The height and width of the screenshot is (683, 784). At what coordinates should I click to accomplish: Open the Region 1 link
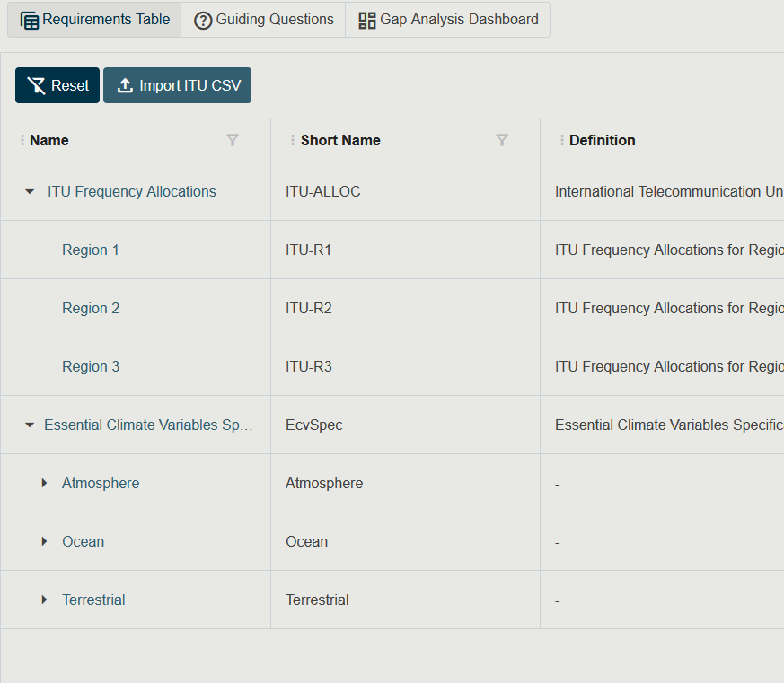91,250
